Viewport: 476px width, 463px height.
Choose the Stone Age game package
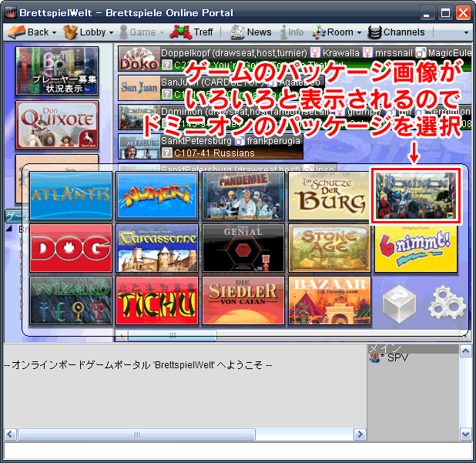point(330,248)
